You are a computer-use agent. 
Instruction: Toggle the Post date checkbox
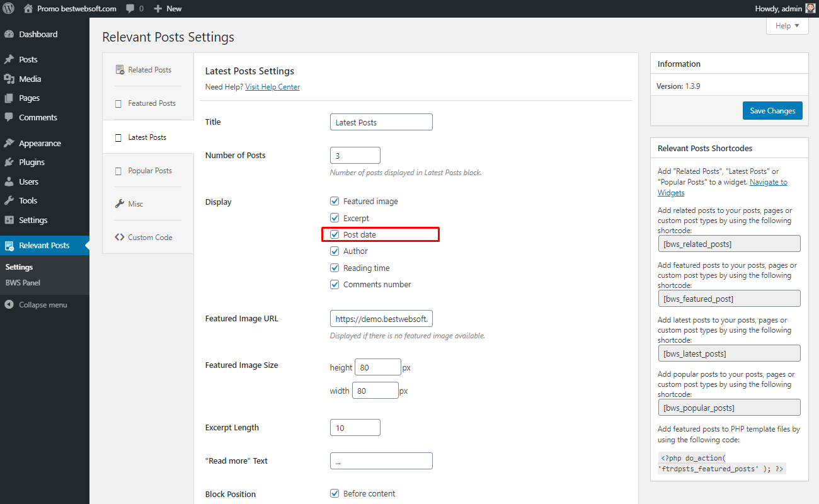(x=335, y=234)
